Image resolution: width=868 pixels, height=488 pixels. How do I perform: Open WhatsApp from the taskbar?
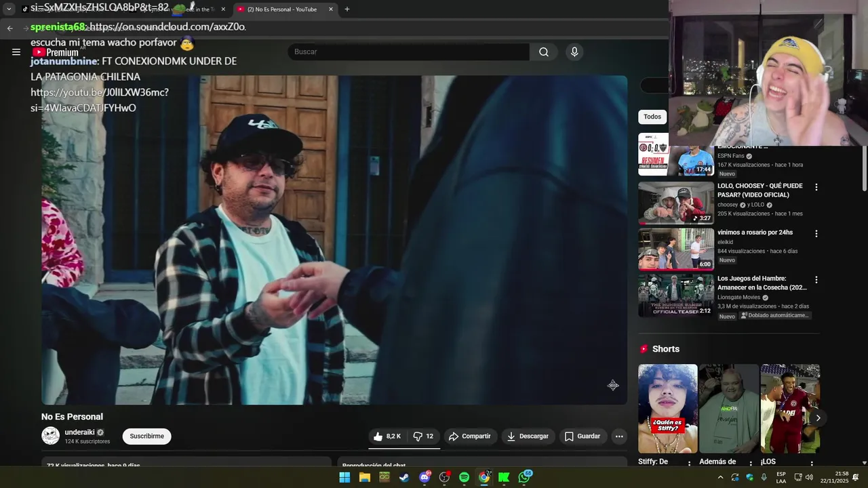coord(524,477)
